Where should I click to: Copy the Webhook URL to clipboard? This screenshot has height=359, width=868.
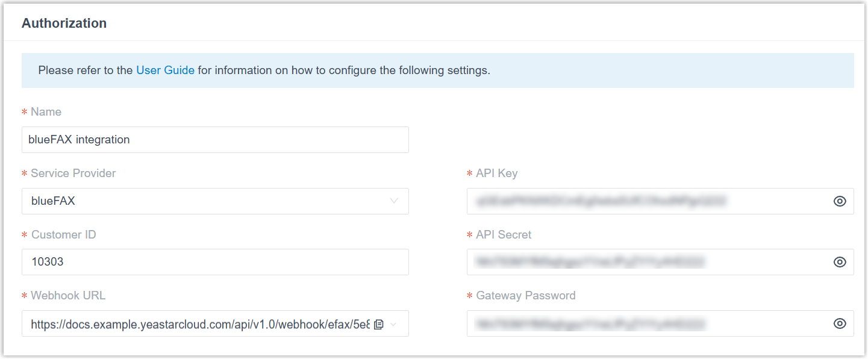(x=378, y=324)
